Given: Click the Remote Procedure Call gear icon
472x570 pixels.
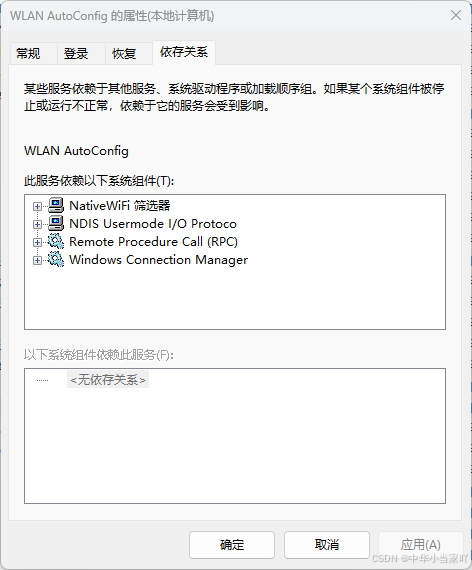Looking at the screenshot, I should 56,242.
